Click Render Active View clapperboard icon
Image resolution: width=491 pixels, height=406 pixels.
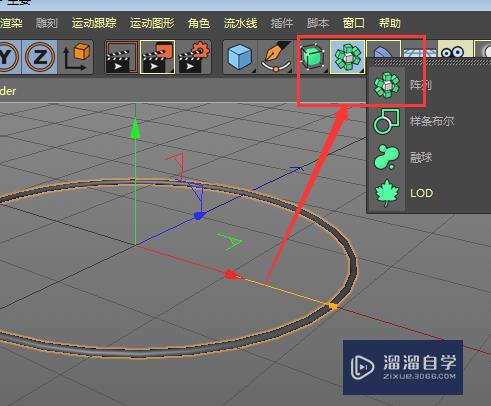click(x=121, y=57)
